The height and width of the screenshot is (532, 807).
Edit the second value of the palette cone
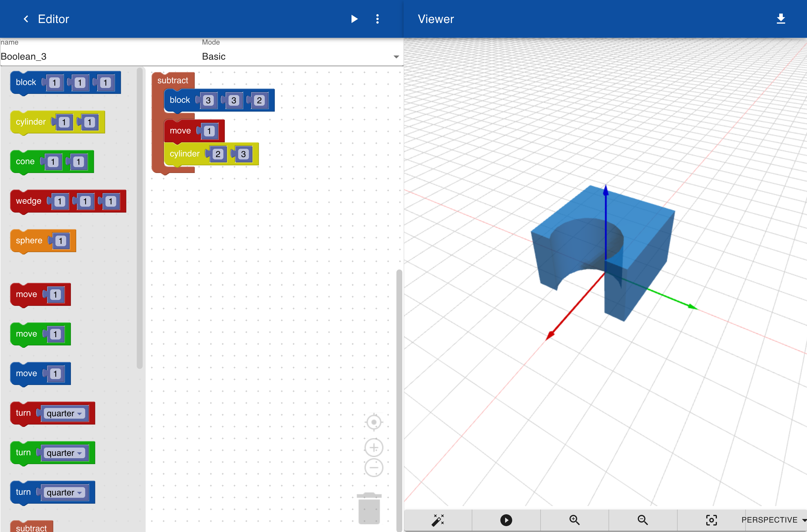click(x=78, y=162)
